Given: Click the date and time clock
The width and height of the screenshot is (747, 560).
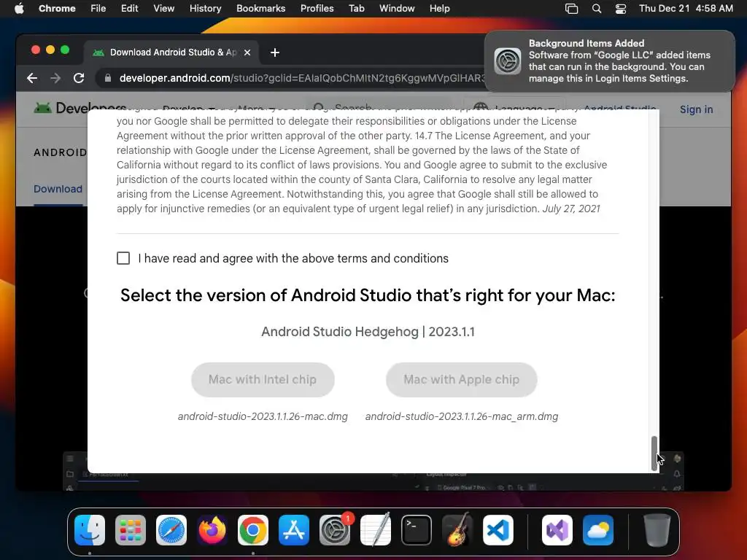Looking at the screenshot, I should point(686,9).
